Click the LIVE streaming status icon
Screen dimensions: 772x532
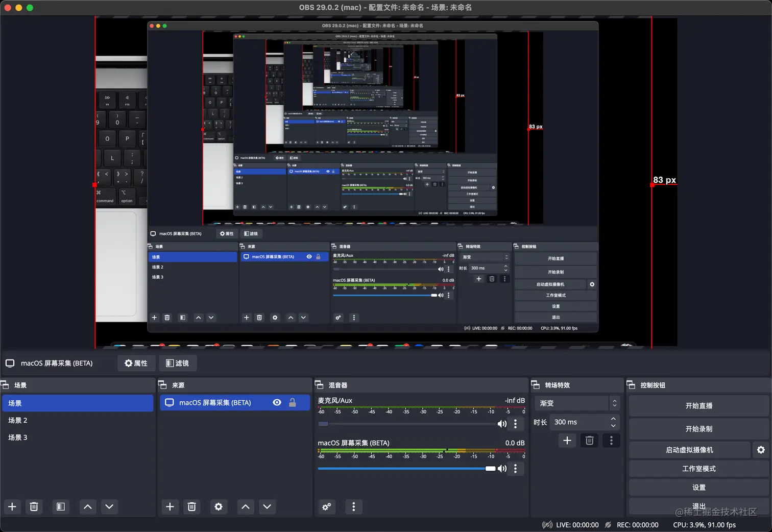click(x=547, y=525)
